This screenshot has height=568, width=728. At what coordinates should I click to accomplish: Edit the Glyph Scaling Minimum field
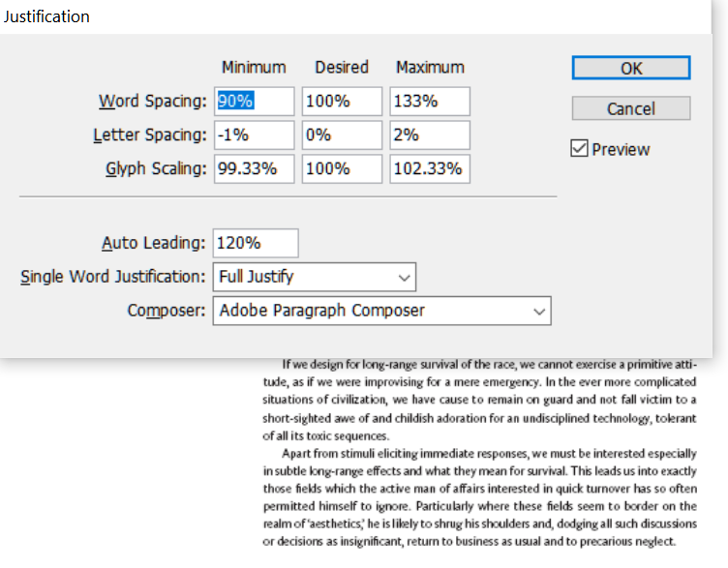(x=254, y=169)
